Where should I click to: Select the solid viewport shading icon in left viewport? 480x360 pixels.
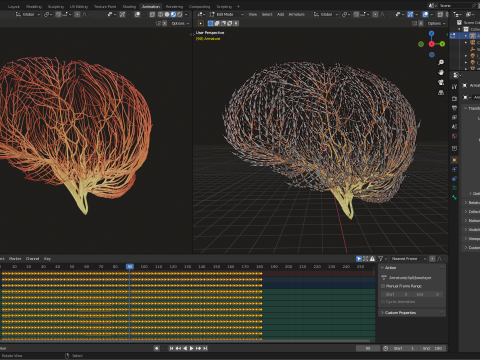pos(167,14)
